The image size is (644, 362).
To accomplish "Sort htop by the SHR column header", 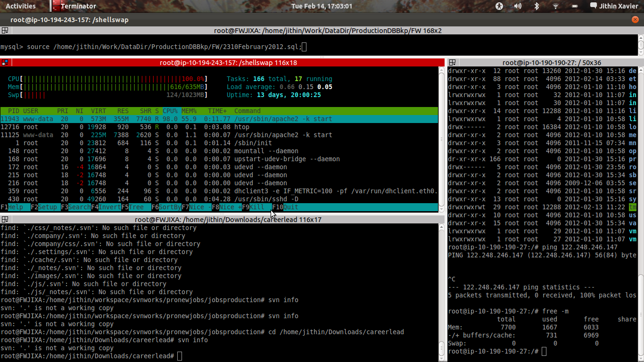I will [146, 111].
